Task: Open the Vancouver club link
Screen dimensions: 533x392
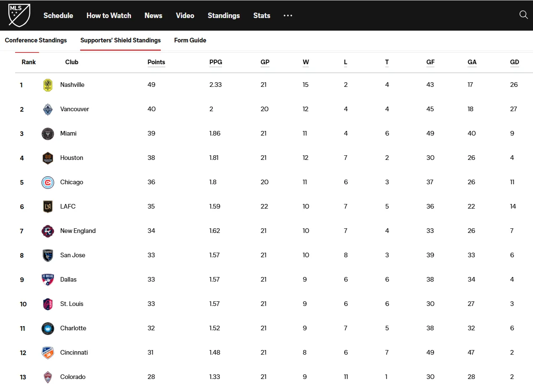Action: (x=75, y=109)
